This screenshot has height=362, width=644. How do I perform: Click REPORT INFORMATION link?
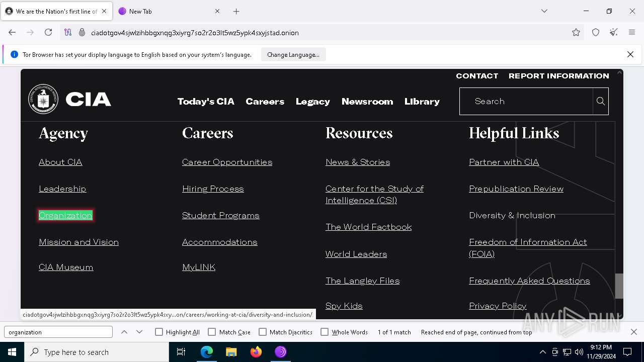tap(559, 76)
